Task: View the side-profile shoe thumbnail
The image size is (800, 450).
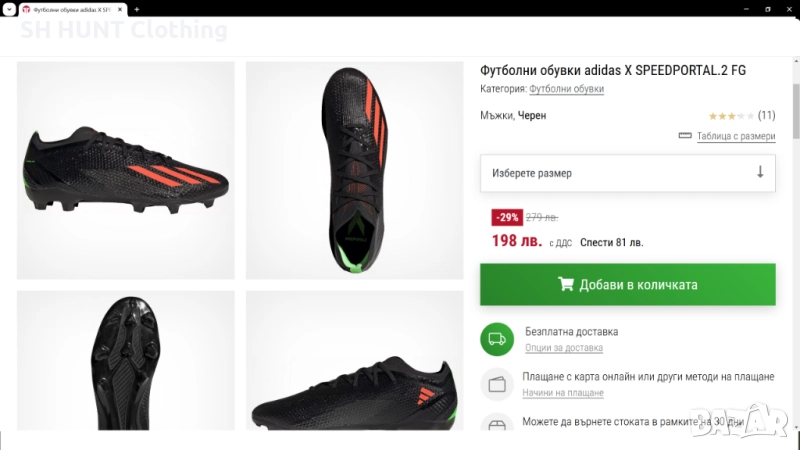Action: point(126,170)
